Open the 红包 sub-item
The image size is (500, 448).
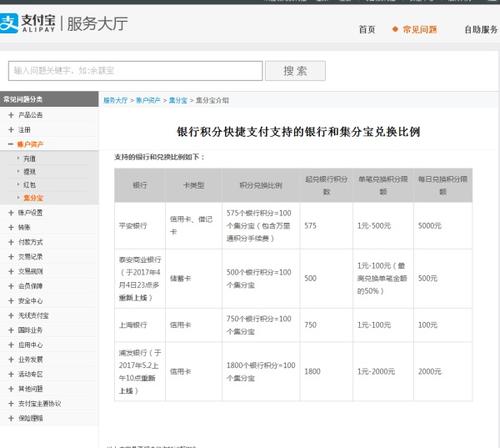pos(29,185)
